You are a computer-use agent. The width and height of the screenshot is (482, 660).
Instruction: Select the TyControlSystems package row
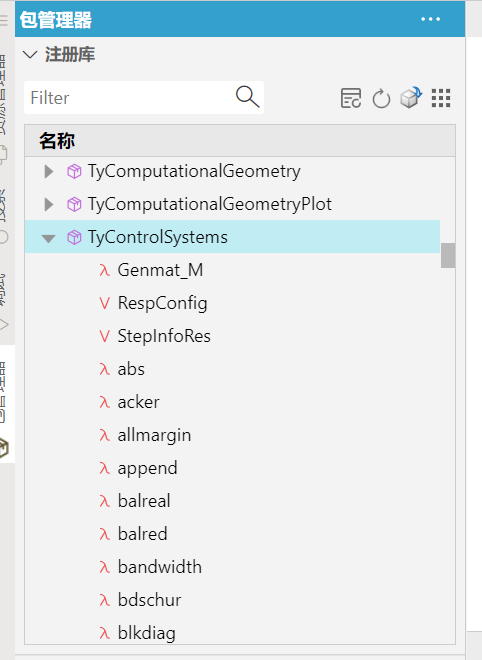point(232,237)
